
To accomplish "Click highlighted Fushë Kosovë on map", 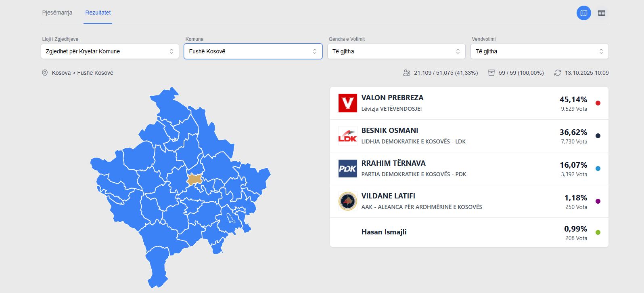I will pyautogui.click(x=194, y=179).
